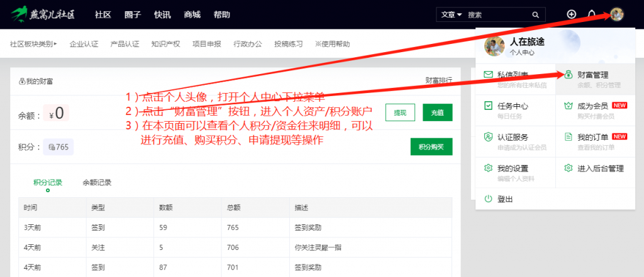Click the checklist 任务中心 icon
This screenshot has width=644, height=277.
488,106
